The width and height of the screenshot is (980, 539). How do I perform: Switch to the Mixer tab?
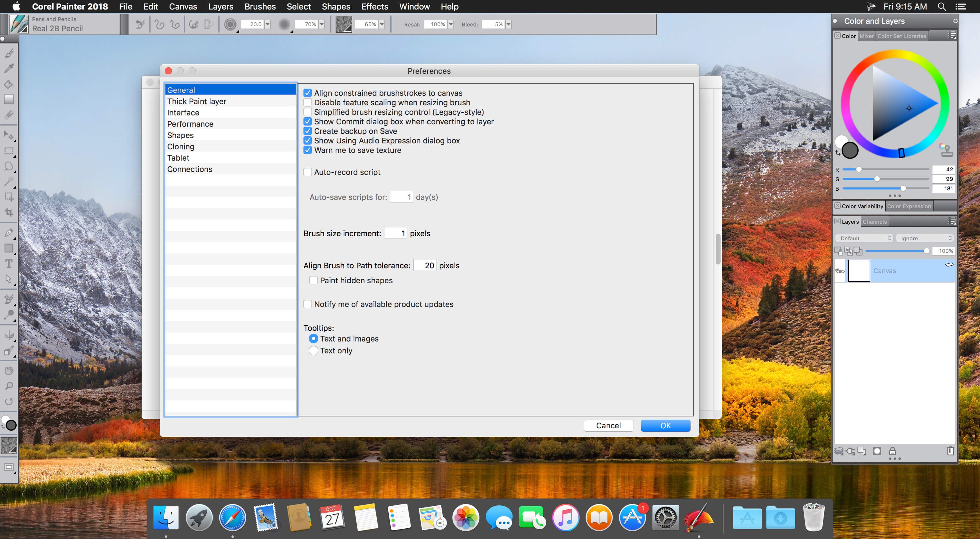click(867, 36)
